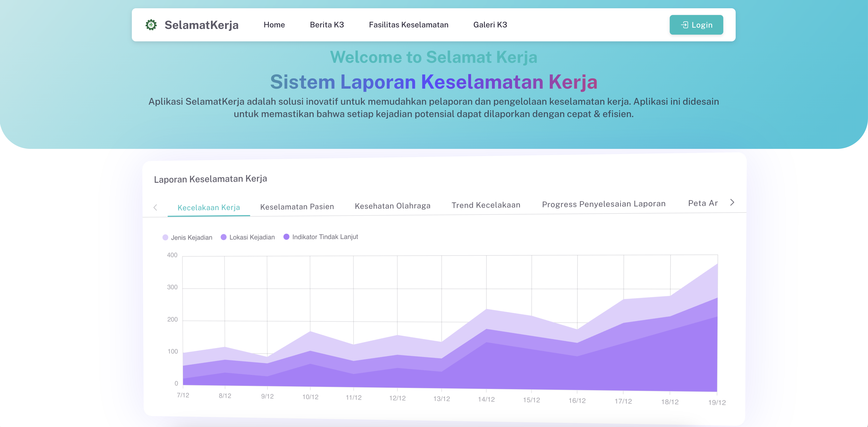Image resolution: width=868 pixels, height=427 pixels.
Task: Click Jenis Kejadian light purple legend dot
Action: pyautogui.click(x=165, y=237)
